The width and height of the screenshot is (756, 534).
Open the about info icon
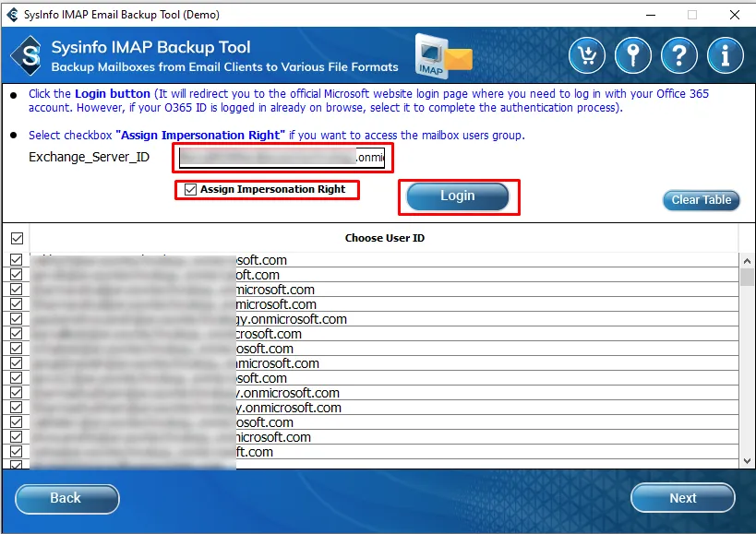726,55
